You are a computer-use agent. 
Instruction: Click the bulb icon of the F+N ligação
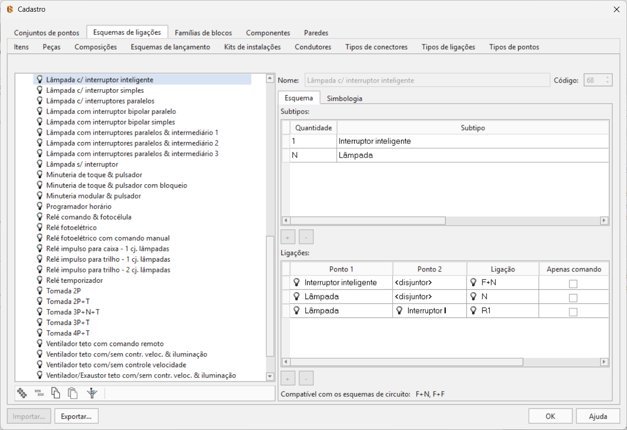pyautogui.click(x=474, y=283)
